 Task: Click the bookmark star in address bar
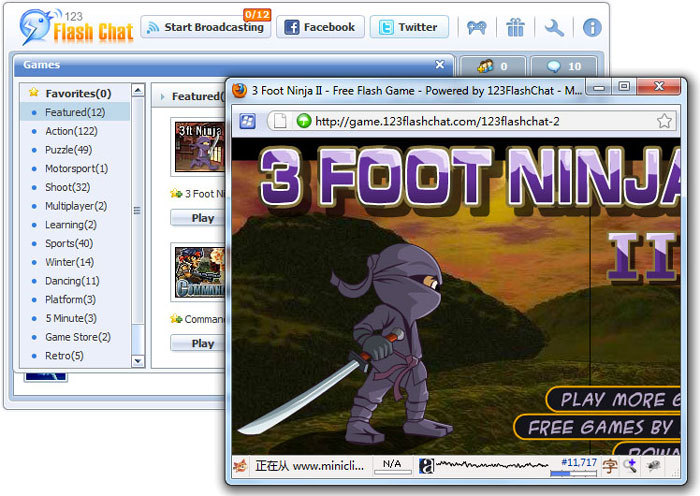pos(664,121)
